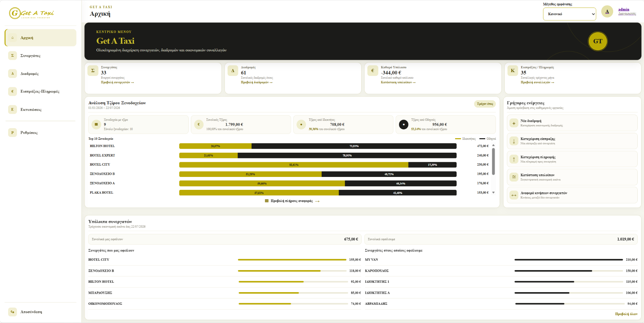Screen dimensions: 644x323
Task: Open Εκτυπώσεις in the sidebar
Action: pos(41,110)
